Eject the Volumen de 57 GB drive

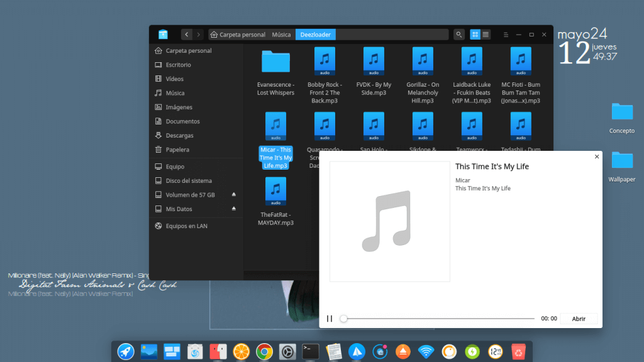[x=234, y=195]
